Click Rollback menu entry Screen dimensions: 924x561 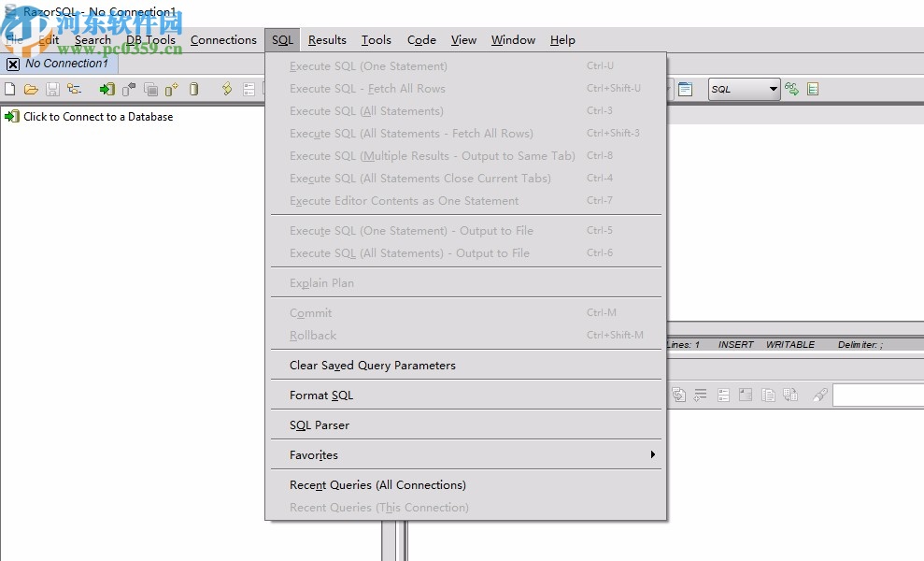[x=465, y=335]
